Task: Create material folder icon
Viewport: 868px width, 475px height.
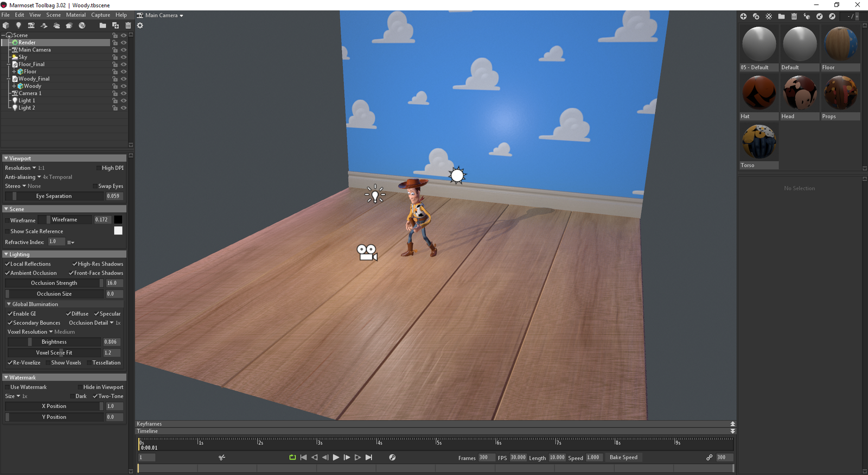Action: (x=781, y=16)
